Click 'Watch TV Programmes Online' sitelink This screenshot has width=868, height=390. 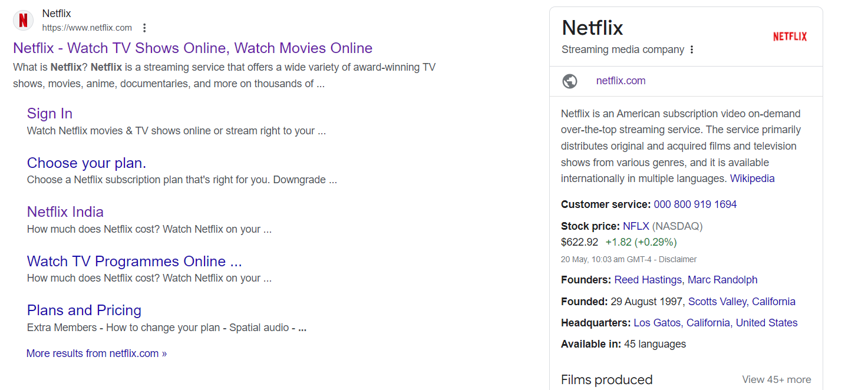(x=134, y=261)
